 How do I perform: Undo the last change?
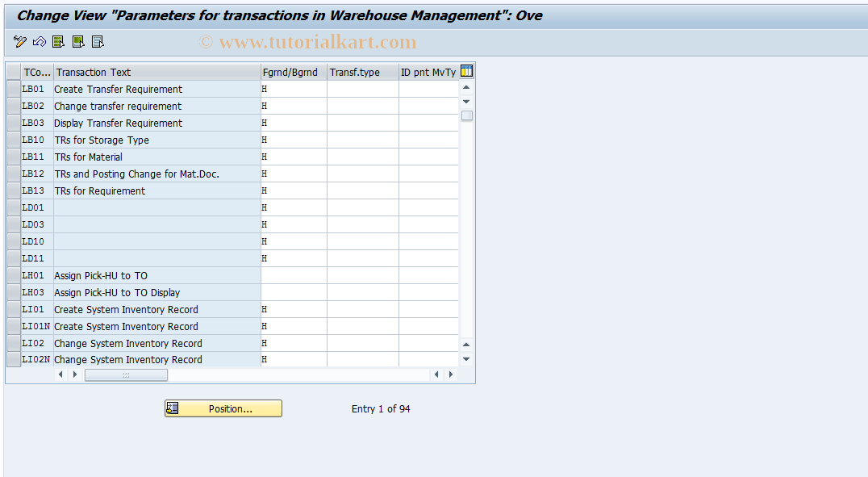tap(39, 41)
